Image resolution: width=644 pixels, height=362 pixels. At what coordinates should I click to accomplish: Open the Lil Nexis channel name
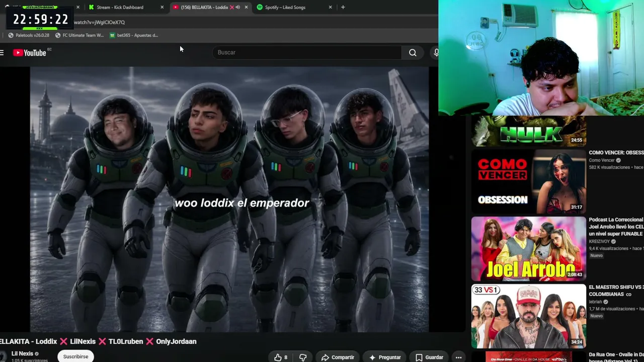pyautogui.click(x=22, y=353)
